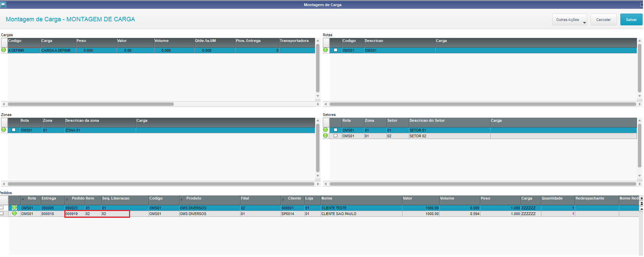Click Descricao da zona column header
Screen dimensions: 644x257
click(x=100, y=122)
